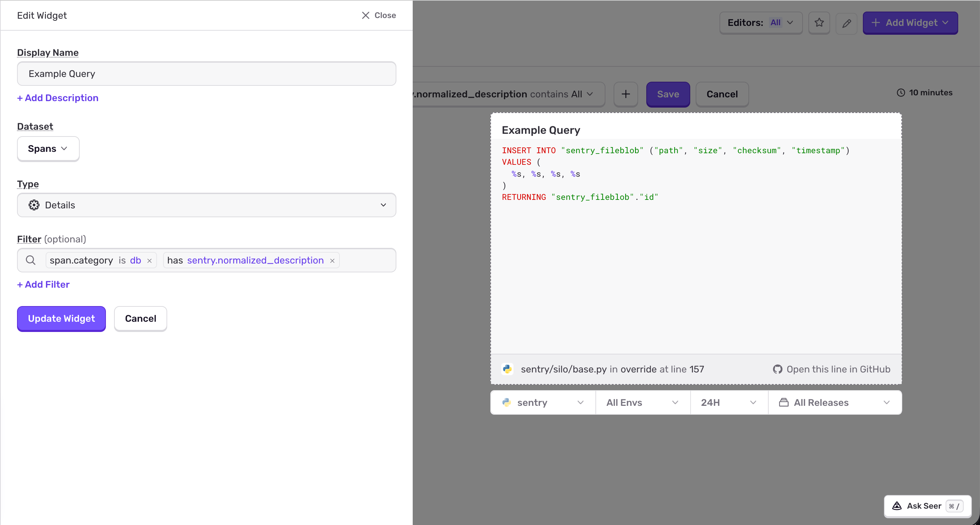The height and width of the screenshot is (525, 980).
Task: Click the Filter input empty area
Action: [367, 260]
